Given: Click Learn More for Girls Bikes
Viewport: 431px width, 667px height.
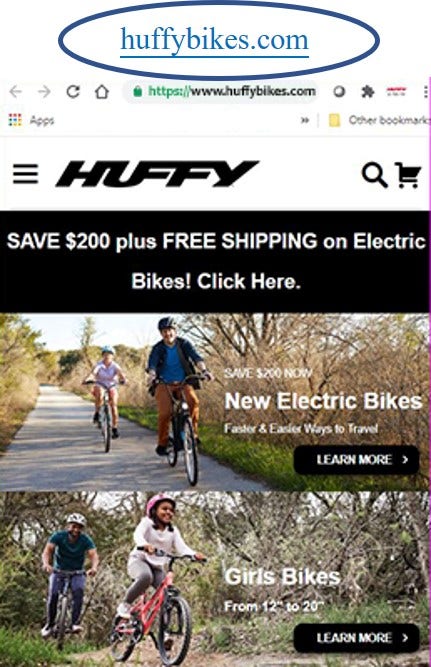Looking at the screenshot, I should [357, 638].
